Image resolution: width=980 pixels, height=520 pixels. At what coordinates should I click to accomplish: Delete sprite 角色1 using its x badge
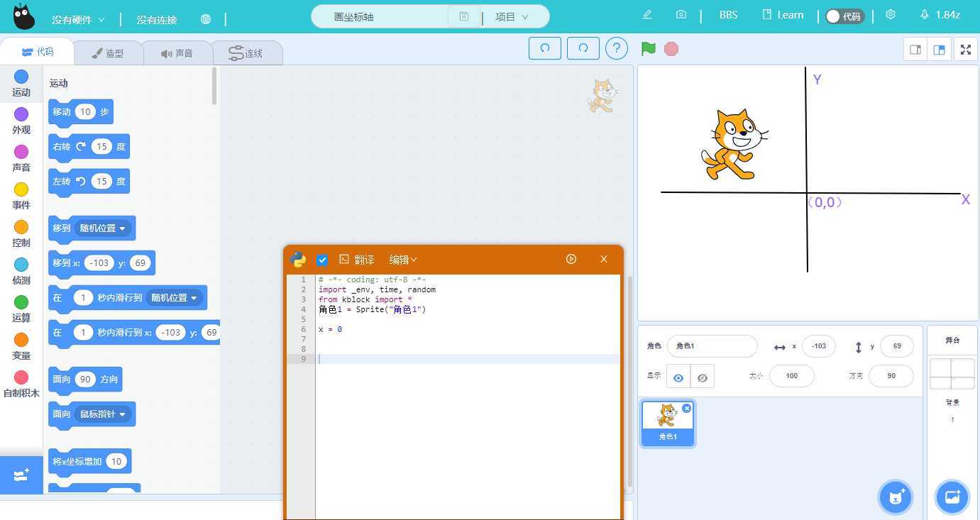pyautogui.click(x=687, y=408)
